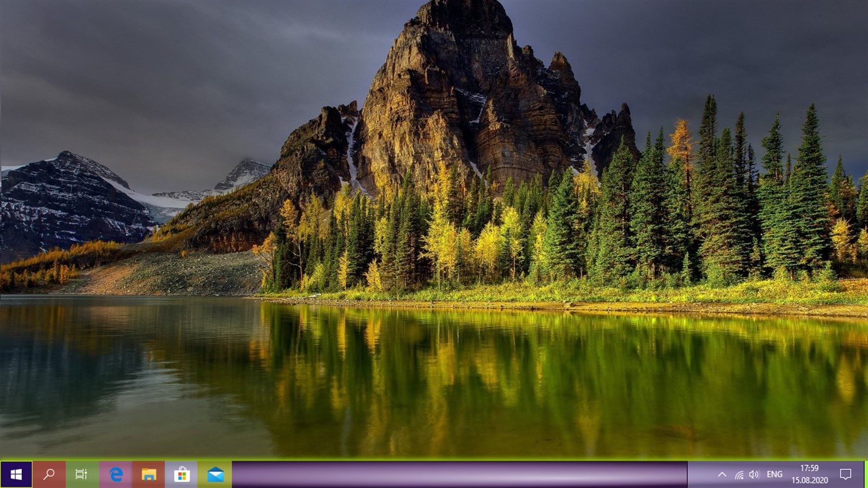Open the Start menu
Screen dimensions: 868x488
point(16,474)
